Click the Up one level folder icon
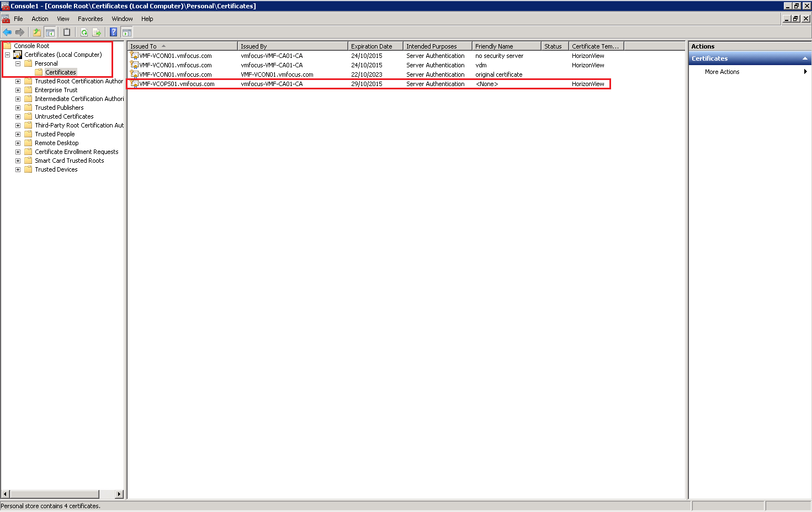 (36, 33)
